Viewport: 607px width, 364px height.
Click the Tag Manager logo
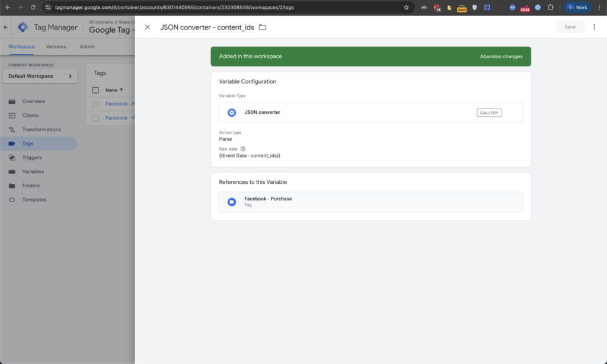[23, 27]
